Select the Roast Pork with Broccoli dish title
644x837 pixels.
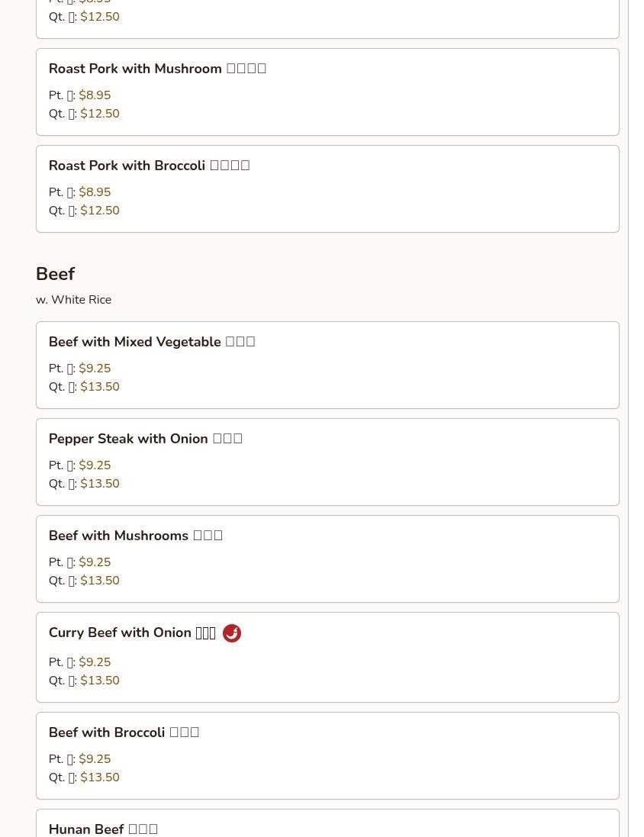pos(149,166)
